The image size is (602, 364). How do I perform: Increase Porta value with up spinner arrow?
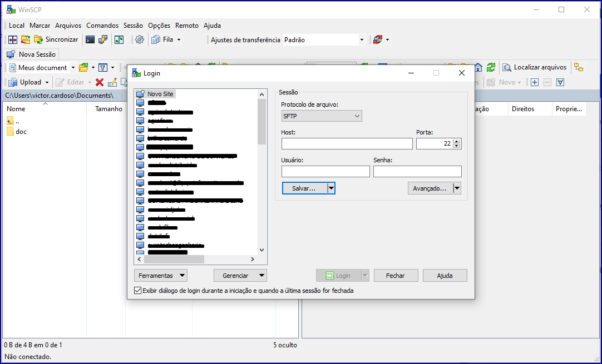coord(456,141)
